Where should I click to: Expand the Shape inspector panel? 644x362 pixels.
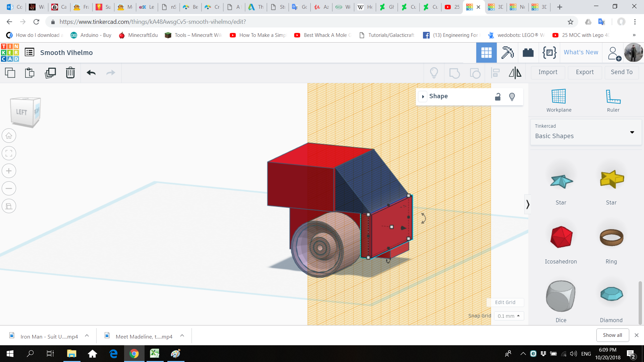(423, 97)
